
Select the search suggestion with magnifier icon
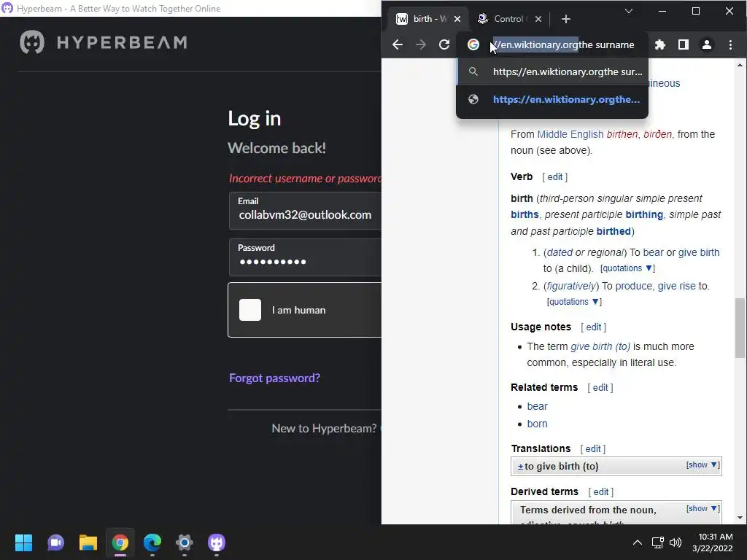pos(552,72)
